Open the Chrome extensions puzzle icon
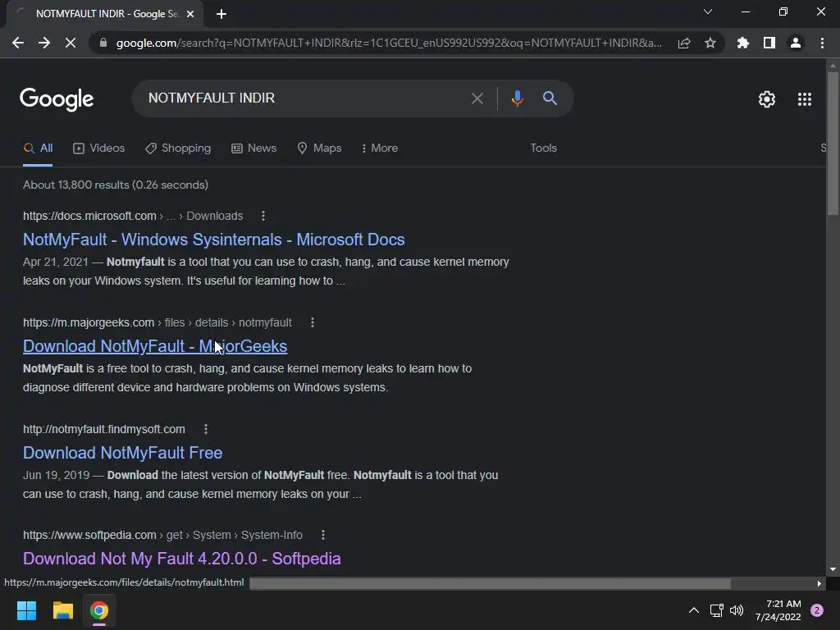Viewport: 840px width, 630px height. (x=743, y=43)
